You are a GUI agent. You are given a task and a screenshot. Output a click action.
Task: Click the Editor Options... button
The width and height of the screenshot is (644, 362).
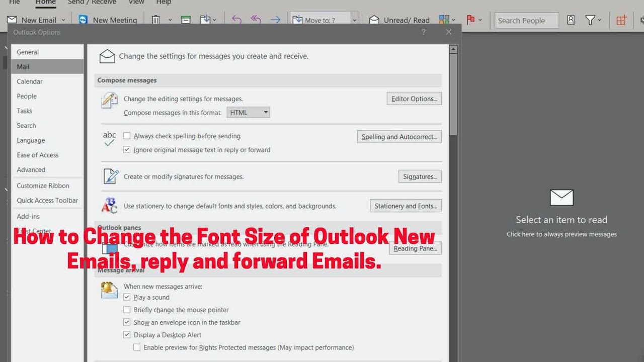(x=414, y=99)
